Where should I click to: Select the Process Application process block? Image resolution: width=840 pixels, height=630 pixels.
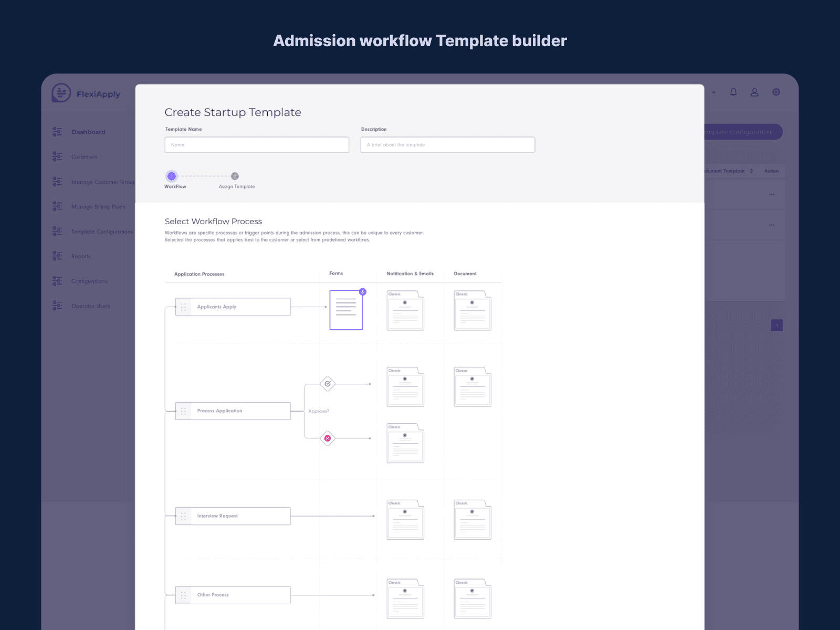tap(233, 411)
